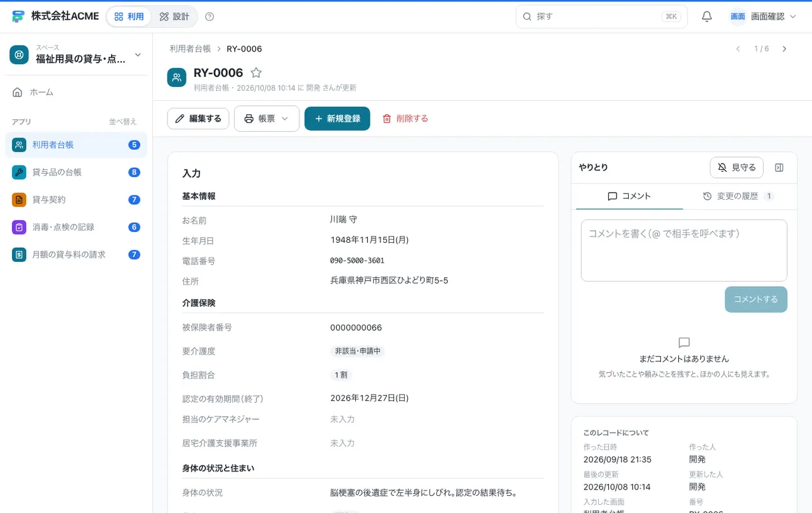Click the record type icon beside RY-0006
This screenshot has height=513, width=812.
[177, 77]
